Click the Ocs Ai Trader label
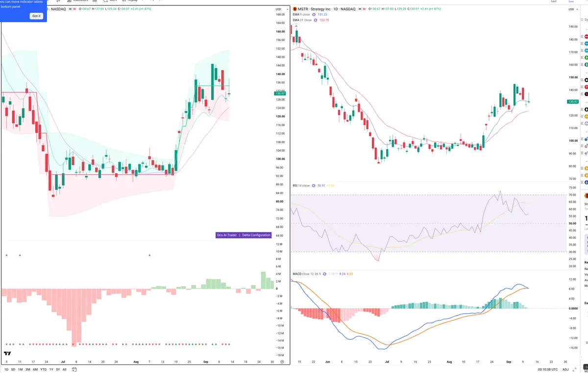The height and width of the screenshot is (373, 588). click(227, 235)
